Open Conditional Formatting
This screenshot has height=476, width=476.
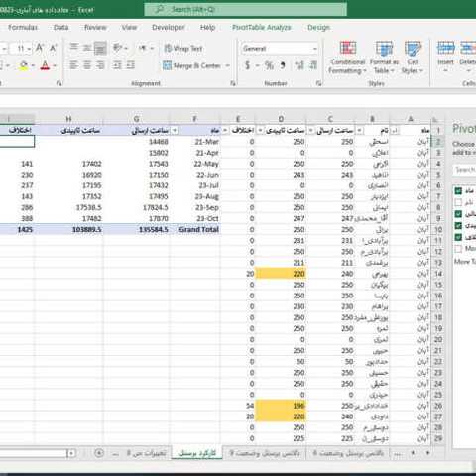[348, 58]
